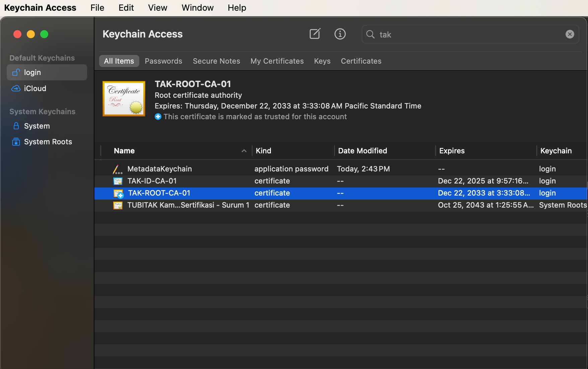Screen dimensions: 588x369
Task: Click the create new keychain item icon
Action: [315, 34]
